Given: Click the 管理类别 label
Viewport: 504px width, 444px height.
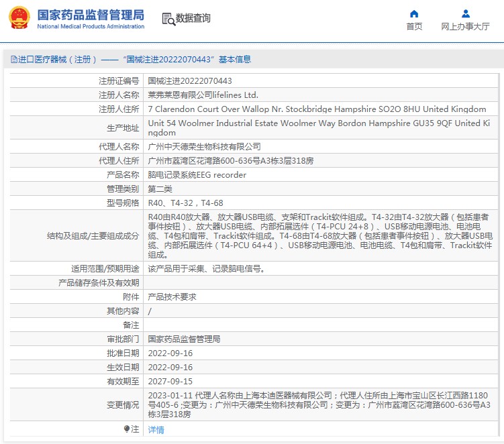Looking at the screenshot, I should coord(123,189).
